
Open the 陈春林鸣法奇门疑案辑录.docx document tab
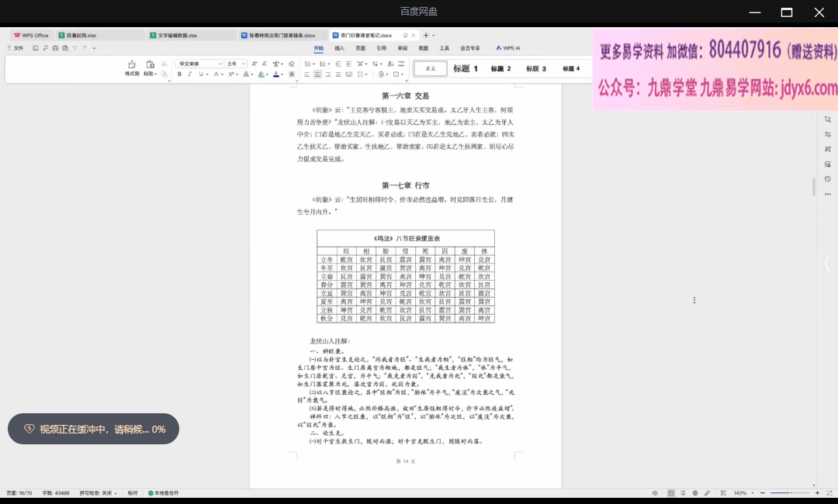pos(281,35)
